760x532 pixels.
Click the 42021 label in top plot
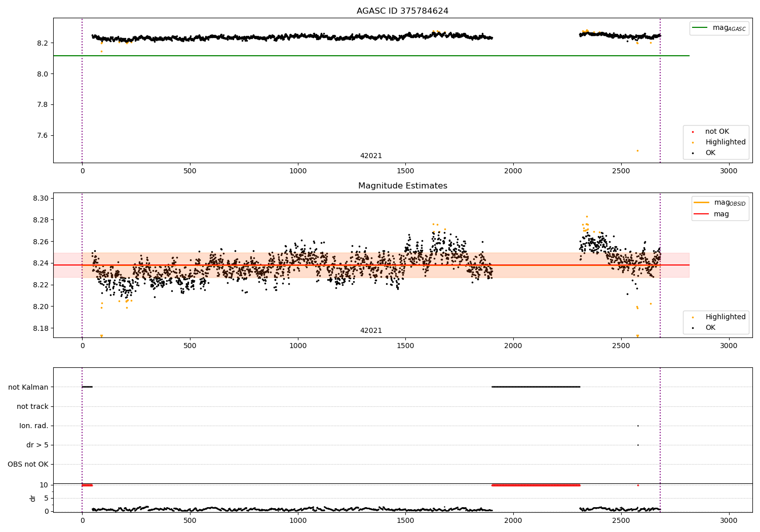371,156
